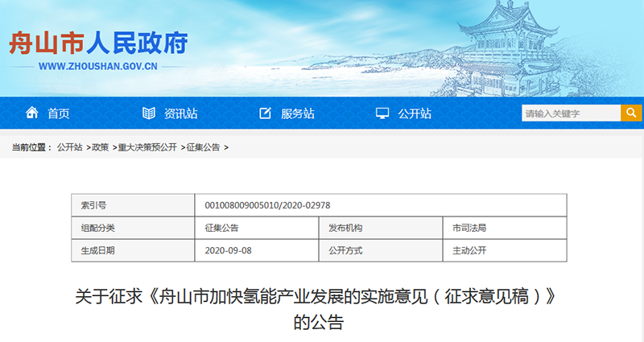The image size is (644, 342).
Task: Click the WWW.ZHOUSHAN.GOV.CN address text
Action: point(97,67)
